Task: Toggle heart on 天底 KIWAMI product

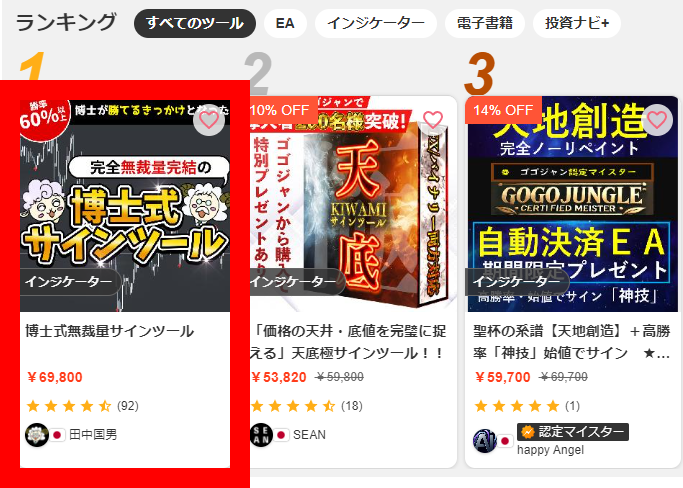Action: 433,120
